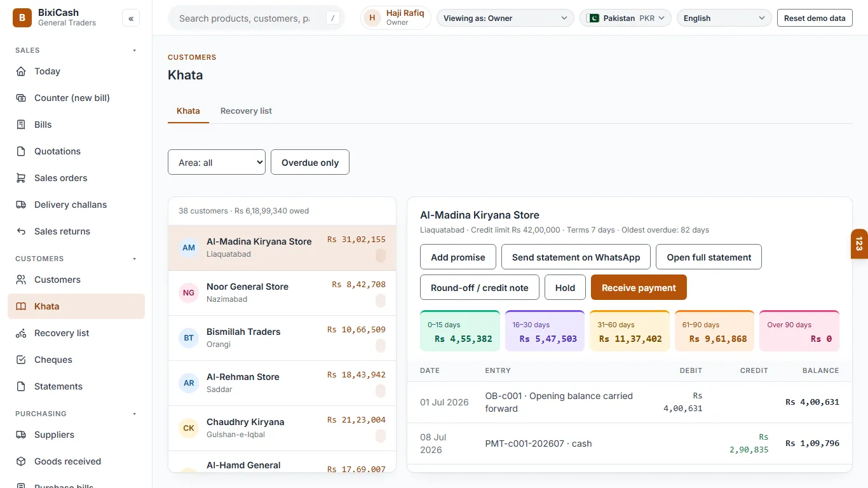Click the Delivery challans truck icon
The height and width of the screenshot is (488, 868).
tap(21, 205)
